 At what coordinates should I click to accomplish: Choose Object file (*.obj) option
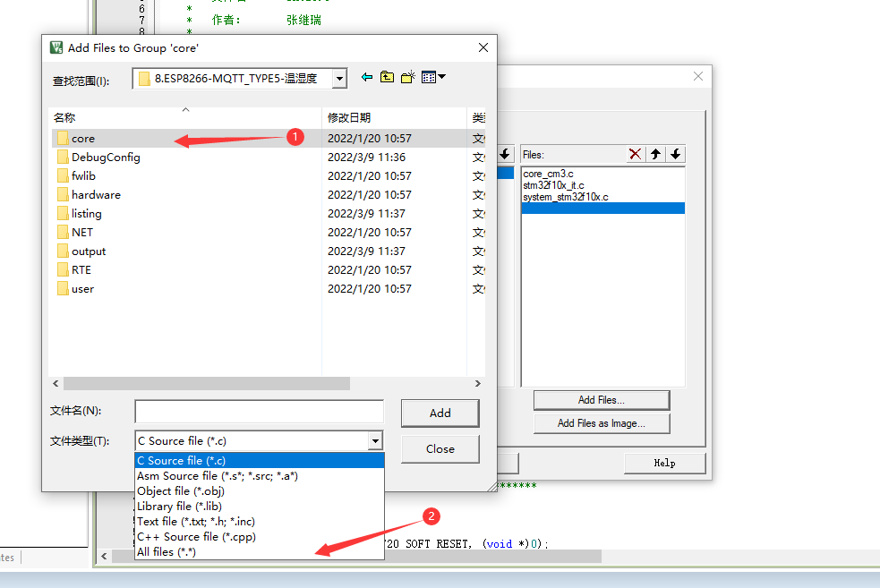click(x=260, y=491)
